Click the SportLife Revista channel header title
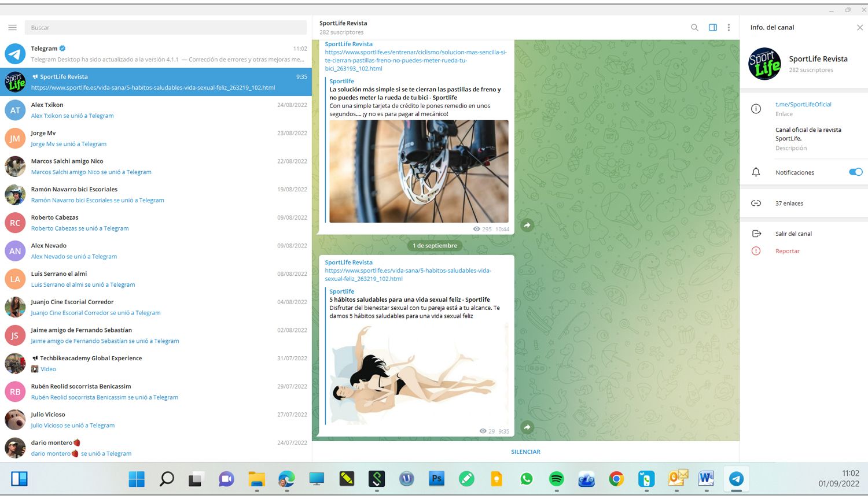The image size is (868, 499). 343,23
